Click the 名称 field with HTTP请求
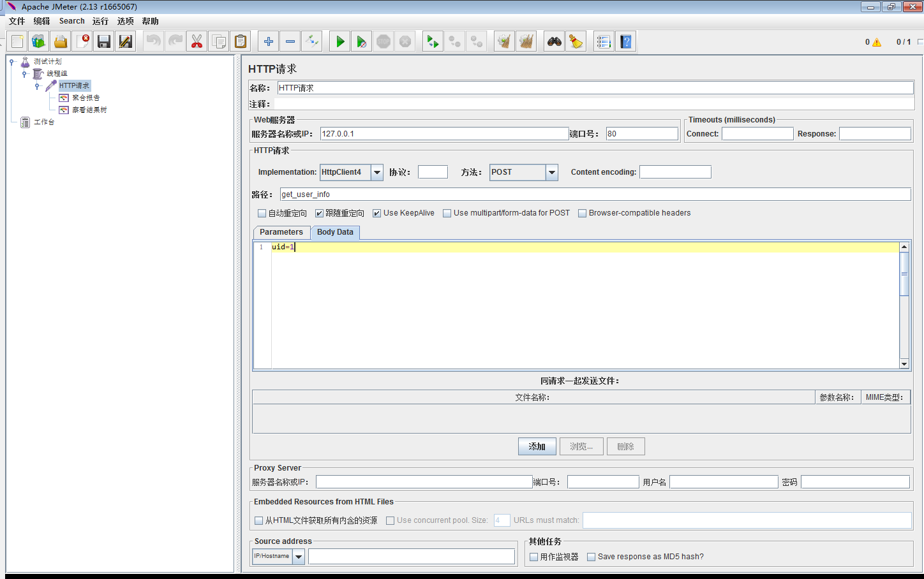Screen dimensions: 924x579 pyautogui.click(x=595, y=88)
